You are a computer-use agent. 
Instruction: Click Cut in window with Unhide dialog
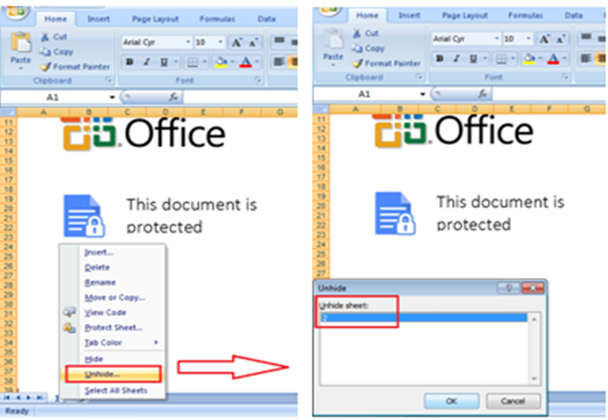coord(366,33)
